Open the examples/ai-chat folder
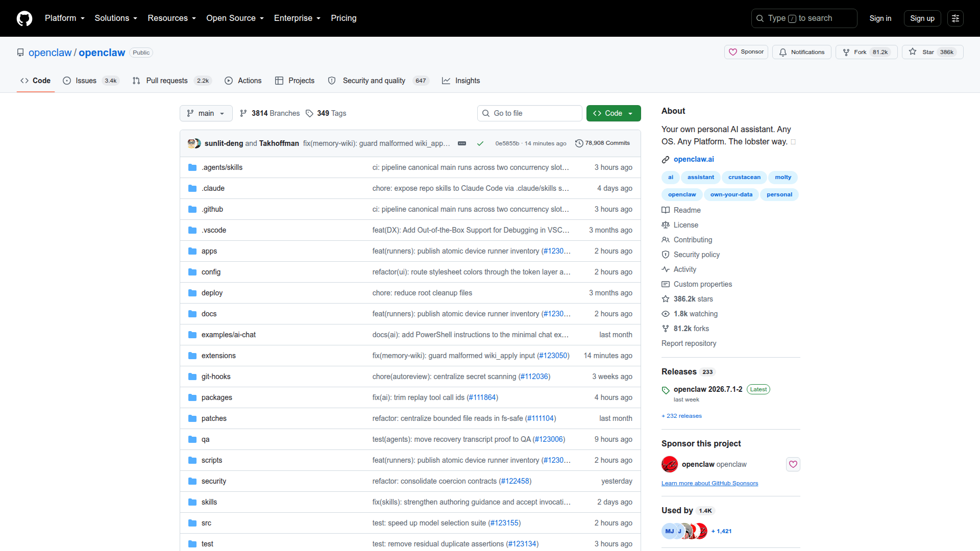 229,335
